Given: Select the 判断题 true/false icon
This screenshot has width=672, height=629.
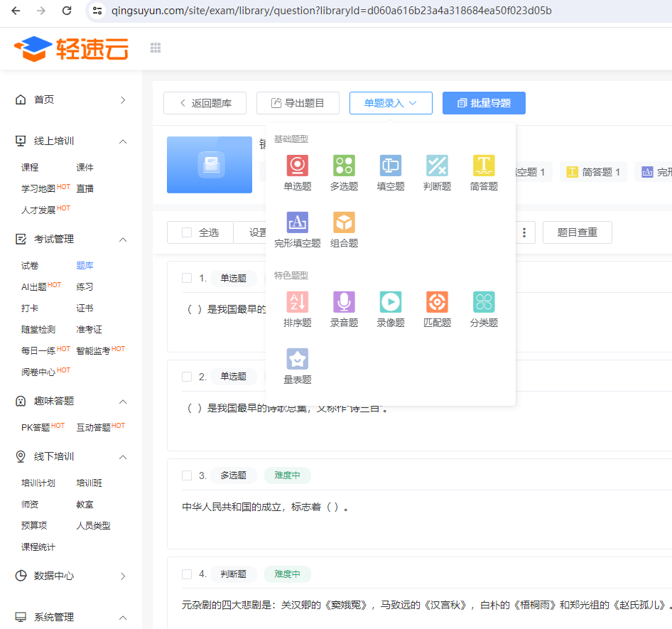Looking at the screenshot, I should tap(437, 166).
